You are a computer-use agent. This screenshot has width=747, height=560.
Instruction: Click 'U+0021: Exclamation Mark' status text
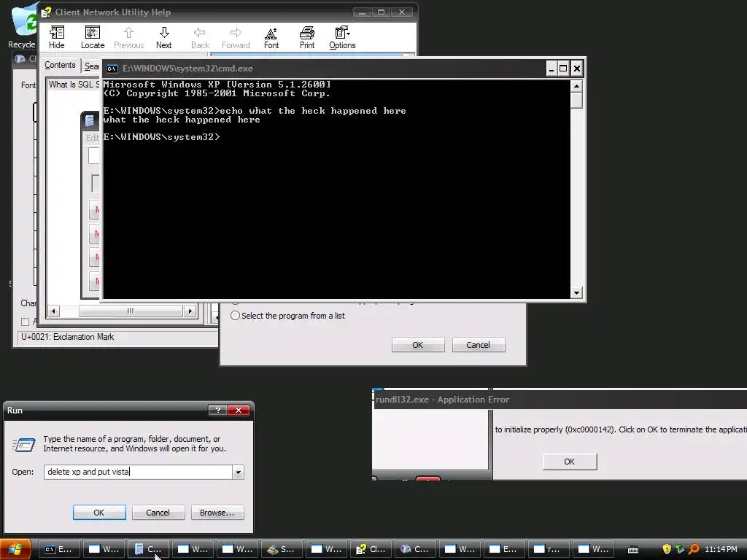point(68,337)
